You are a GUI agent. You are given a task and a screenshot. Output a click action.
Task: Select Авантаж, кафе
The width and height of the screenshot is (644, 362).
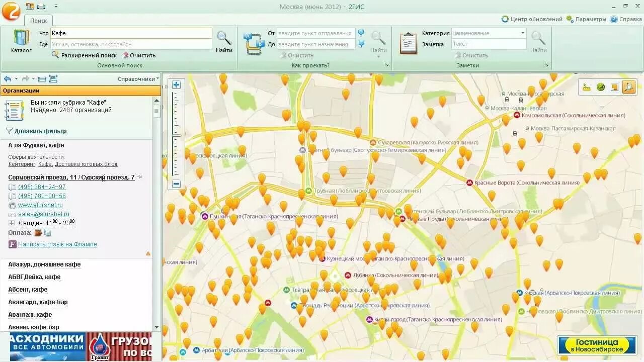(x=30, y=315)
